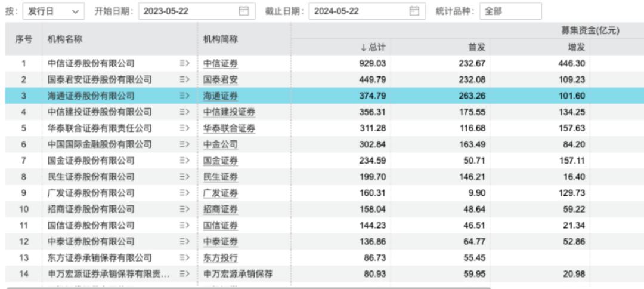The width and height of the screenshot is (644, 289).
Task: Click the end date field 2024-05-22
Action: coord(367,11)
